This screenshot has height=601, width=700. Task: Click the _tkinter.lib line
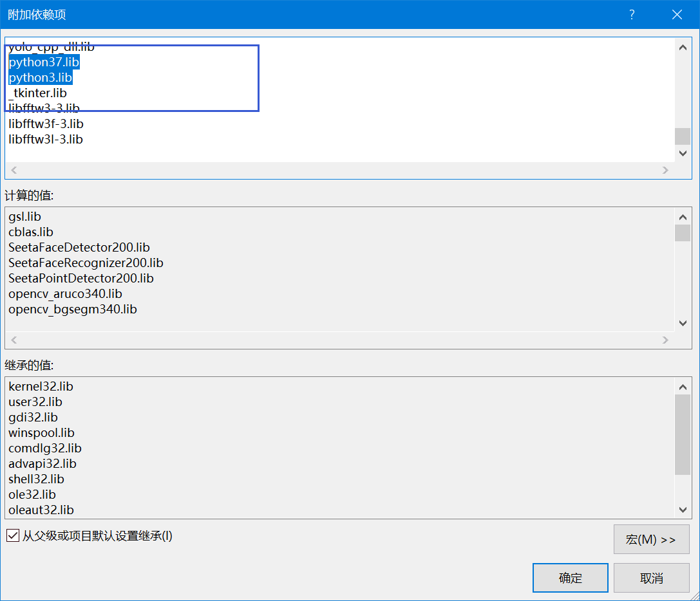click(x=37, y=93)
